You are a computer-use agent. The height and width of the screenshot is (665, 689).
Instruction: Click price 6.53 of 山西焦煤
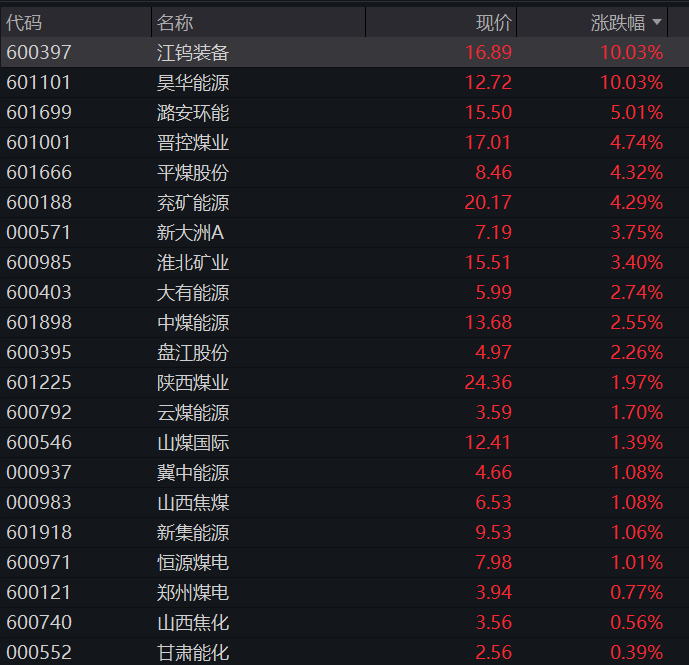493,503
